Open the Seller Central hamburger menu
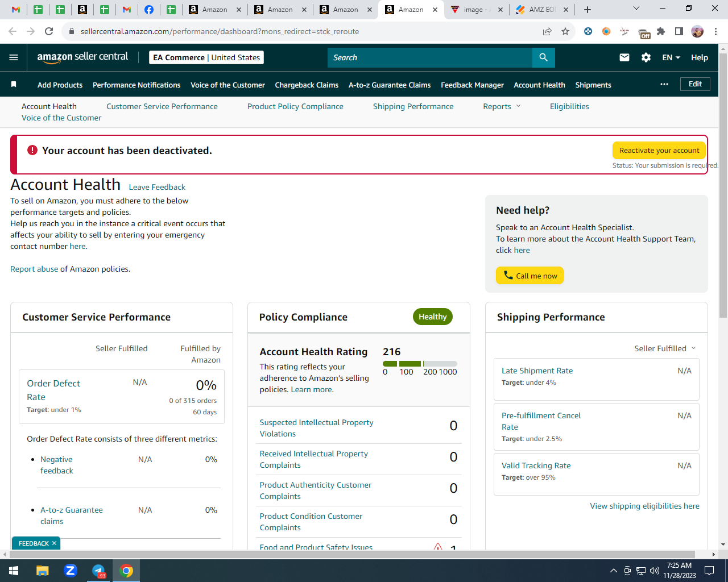 [x=14, y=57]
